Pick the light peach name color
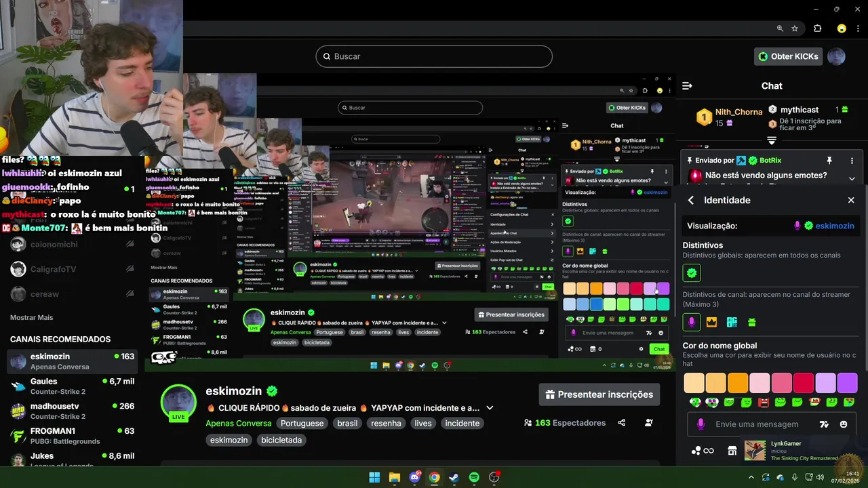Screen dimensions: 868x488 (x=694, y=383)
